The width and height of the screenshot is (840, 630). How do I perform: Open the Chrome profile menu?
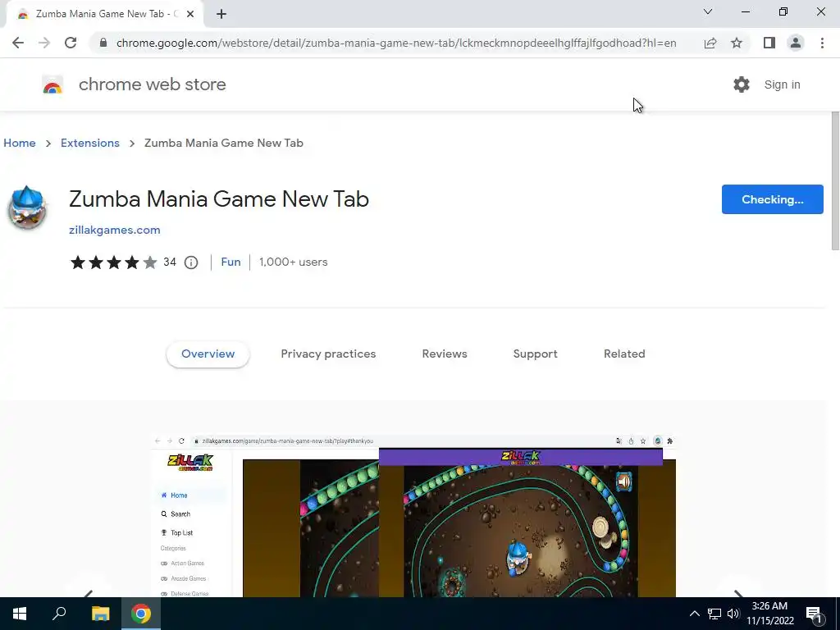(796, 43)
